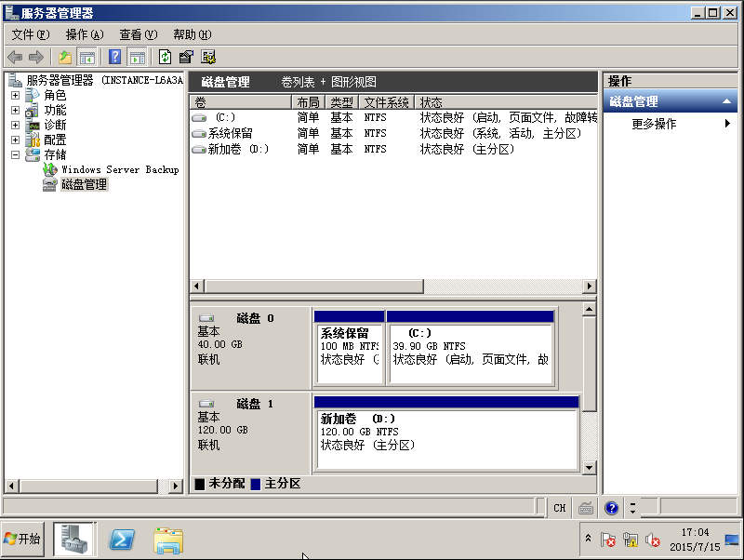This screenshot has height=560, width=744.
Task: Click the (C:) volume icon in list
Action: pos(199,118)
